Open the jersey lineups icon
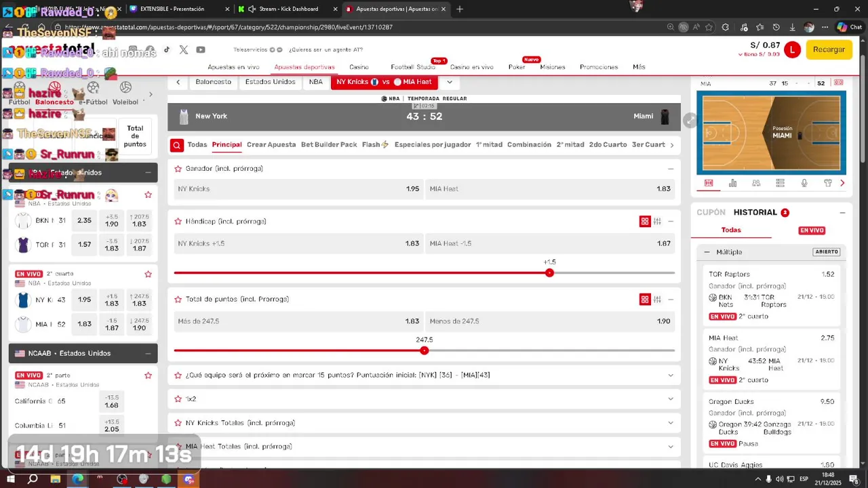The height and width of the screenshot is (488, 868). click(x=828, y=183)
